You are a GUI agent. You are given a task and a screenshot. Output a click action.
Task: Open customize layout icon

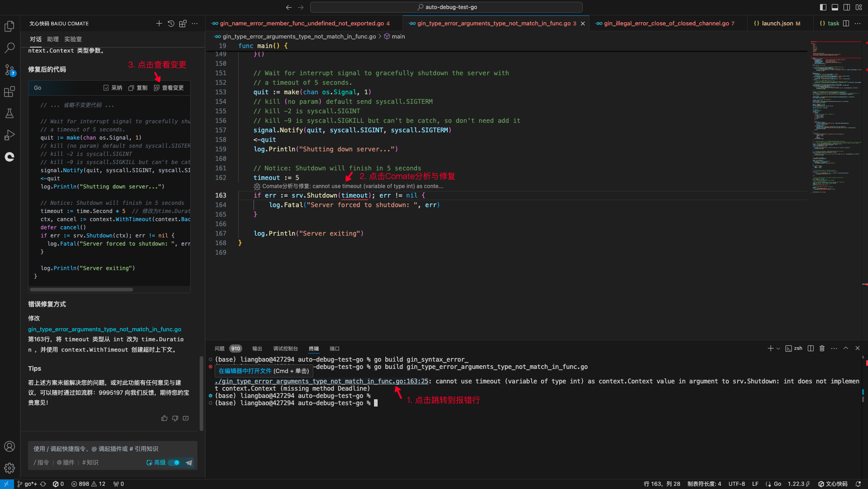click(x=859, y=7)
